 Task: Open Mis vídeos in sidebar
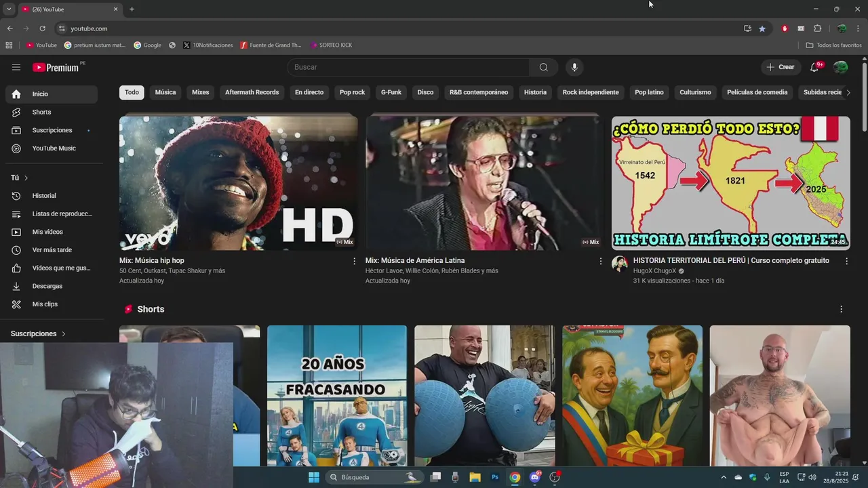coord(52,232)
